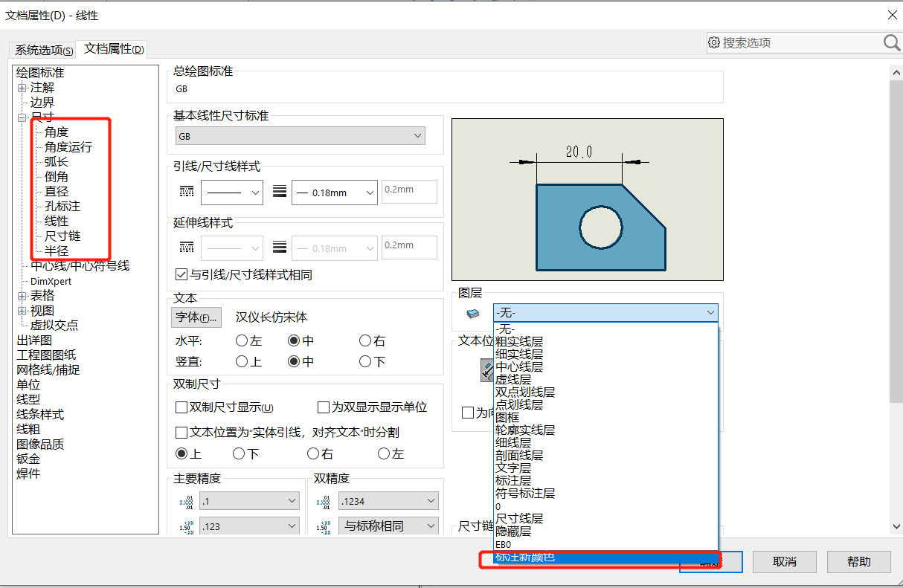Screen dimensions: 903x588
Task: Select 网格线/捕捉 in the settings tree
Action: (x=48, y=370)
